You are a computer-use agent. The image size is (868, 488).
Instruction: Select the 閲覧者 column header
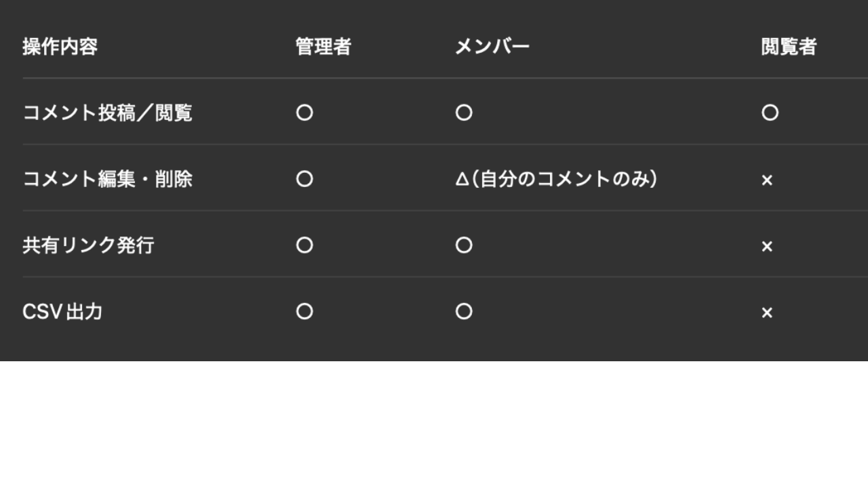tap(789, 47)
